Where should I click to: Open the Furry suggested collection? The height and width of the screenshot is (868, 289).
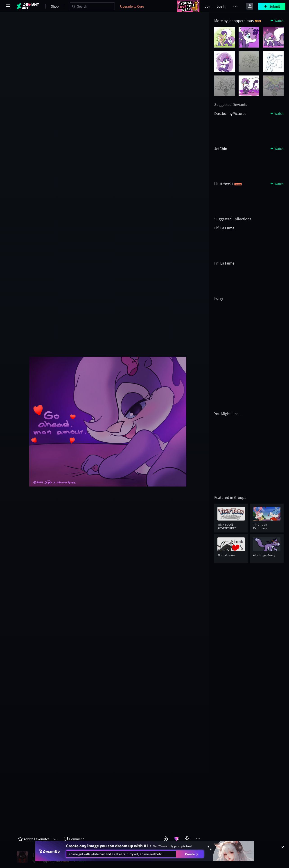point(219,298)
